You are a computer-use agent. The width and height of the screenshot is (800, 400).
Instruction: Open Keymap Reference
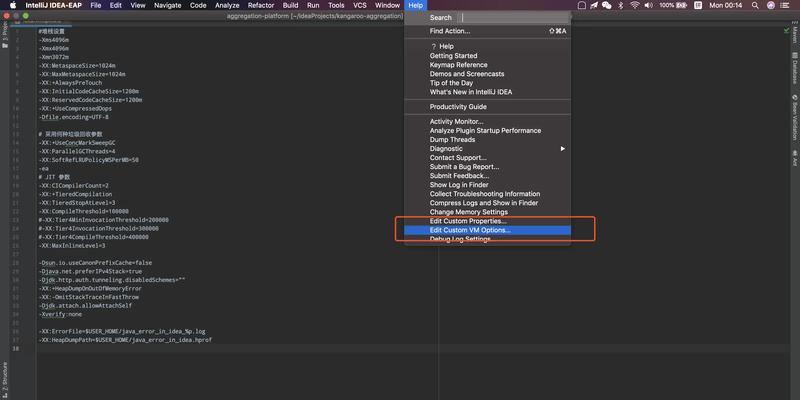487,65
